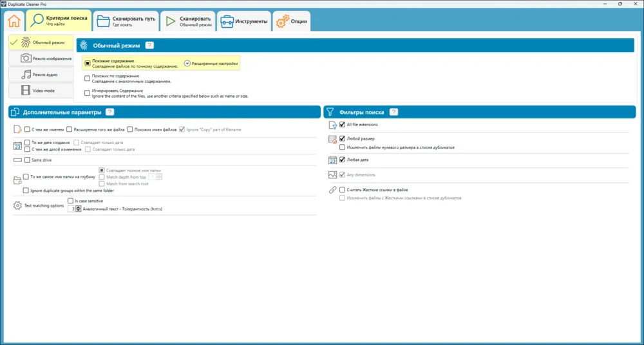Enable Считать Жесткие ссылки в файле checkbox
Viewport: 644px width, 345px height.
point(342,190)
